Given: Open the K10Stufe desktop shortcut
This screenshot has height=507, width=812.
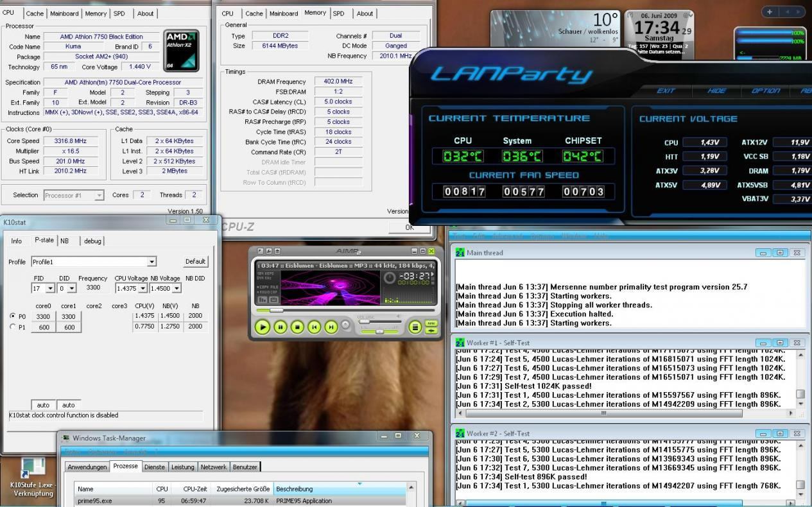Looking at the screenshot, I should pyautogui.click(x=33, y=478).
